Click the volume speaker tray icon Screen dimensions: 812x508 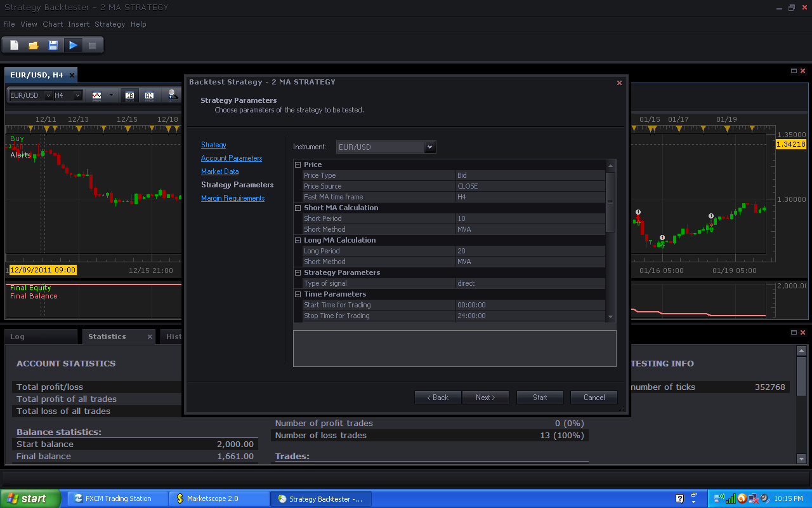[764, 498]
